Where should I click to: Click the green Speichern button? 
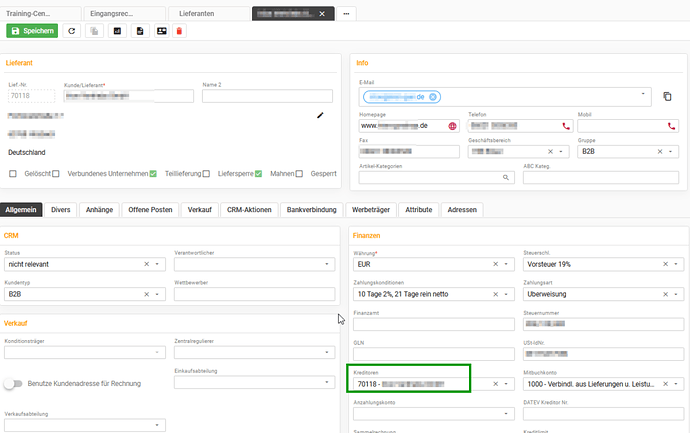(32, 31)
